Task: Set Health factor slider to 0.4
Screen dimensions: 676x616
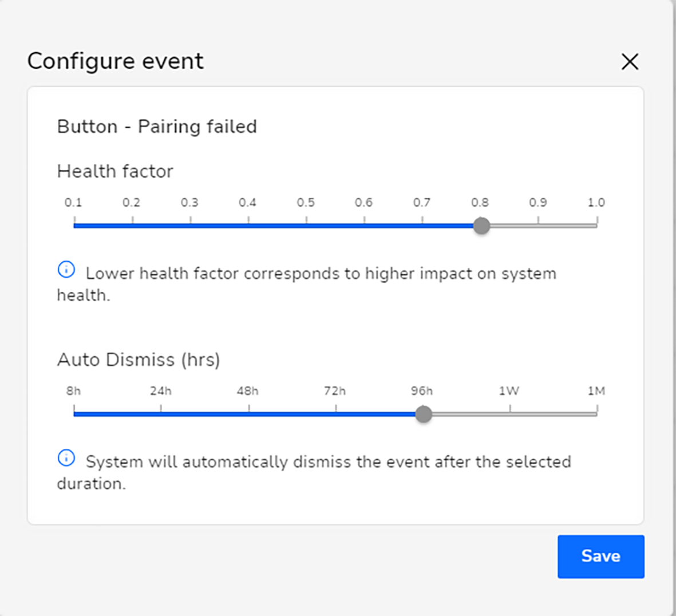Action: (x=248, y=226)
